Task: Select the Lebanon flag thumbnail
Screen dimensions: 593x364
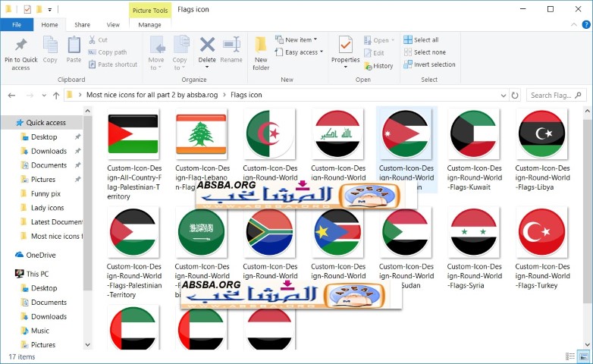Action: pos(201,134)
